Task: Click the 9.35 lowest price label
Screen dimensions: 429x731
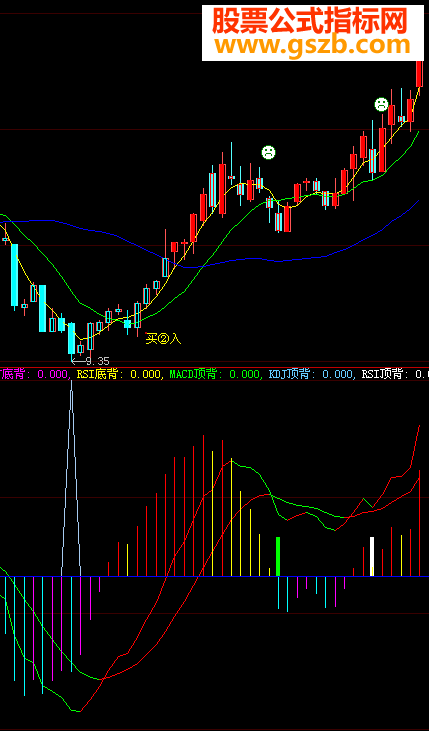Action: click(97, 361)
